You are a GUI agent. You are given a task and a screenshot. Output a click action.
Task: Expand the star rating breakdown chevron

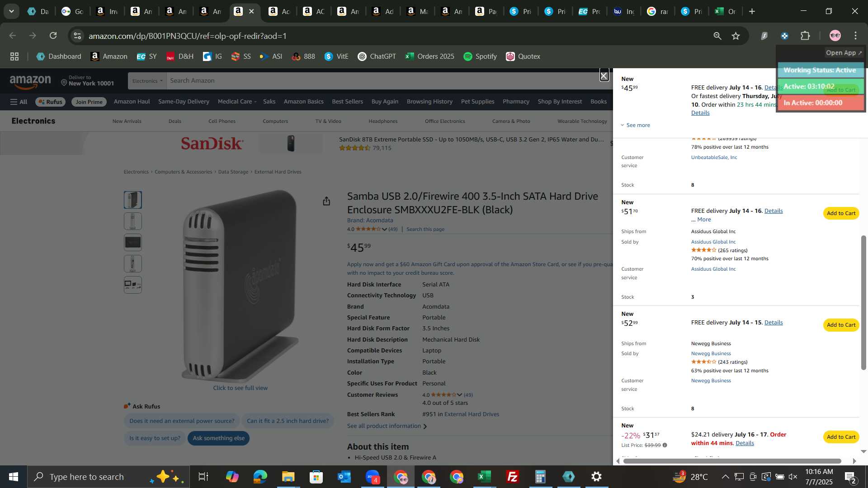[x=384, y=230]
